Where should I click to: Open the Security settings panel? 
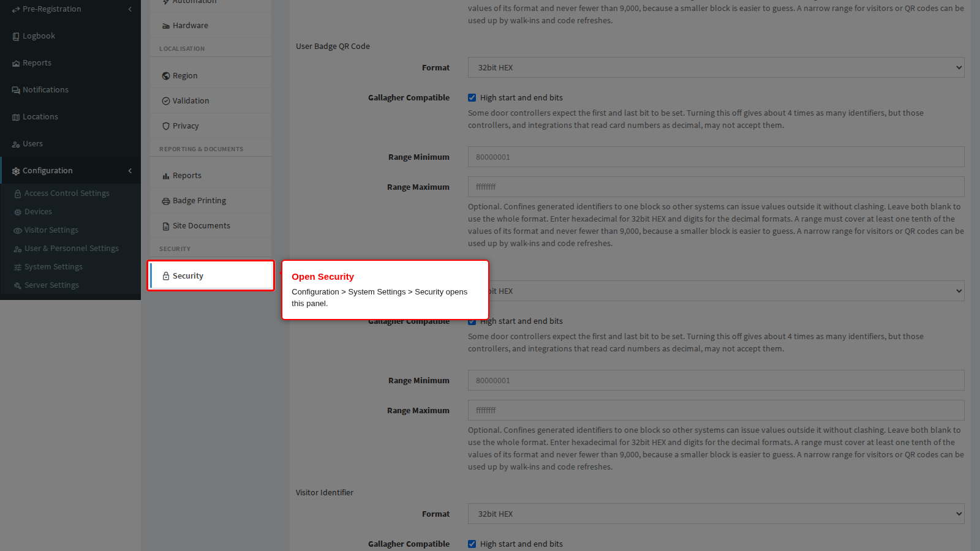coord(211,276)
